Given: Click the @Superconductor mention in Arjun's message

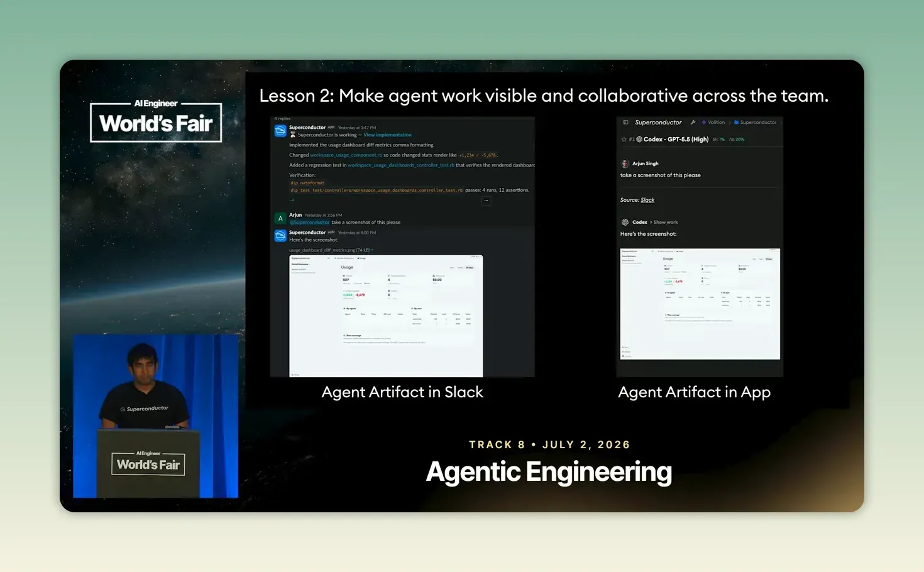Looking at the screenshot, I should [309, 222].
